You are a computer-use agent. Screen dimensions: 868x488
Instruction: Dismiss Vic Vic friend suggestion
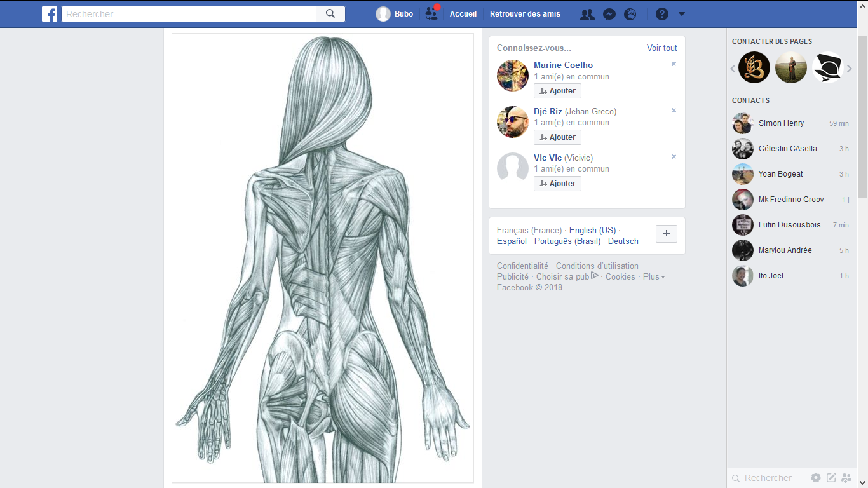click(674, 157)
